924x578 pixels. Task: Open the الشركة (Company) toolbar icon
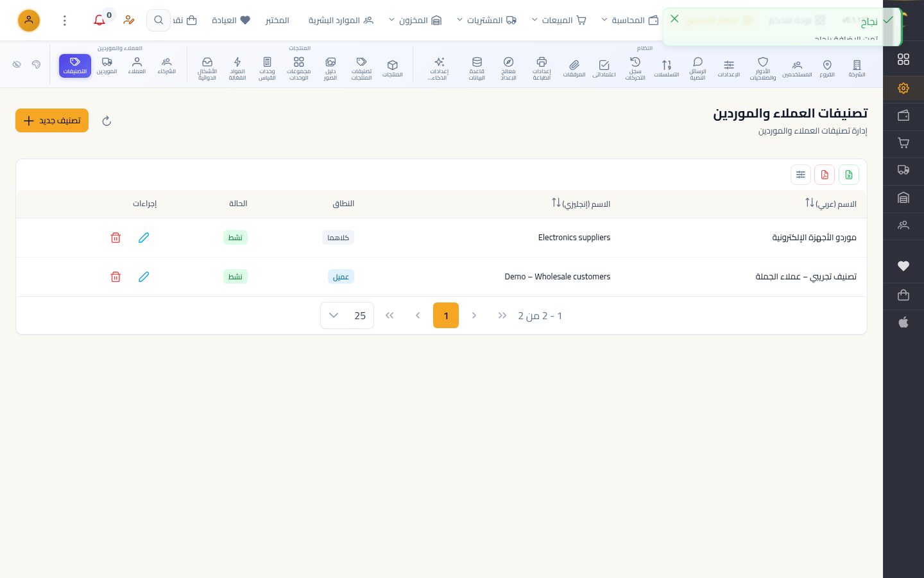tap(857, 67)
